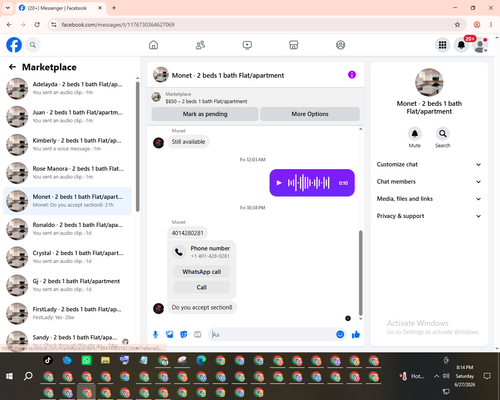
Task: Expand Media, files and links section
Action: 429,199
